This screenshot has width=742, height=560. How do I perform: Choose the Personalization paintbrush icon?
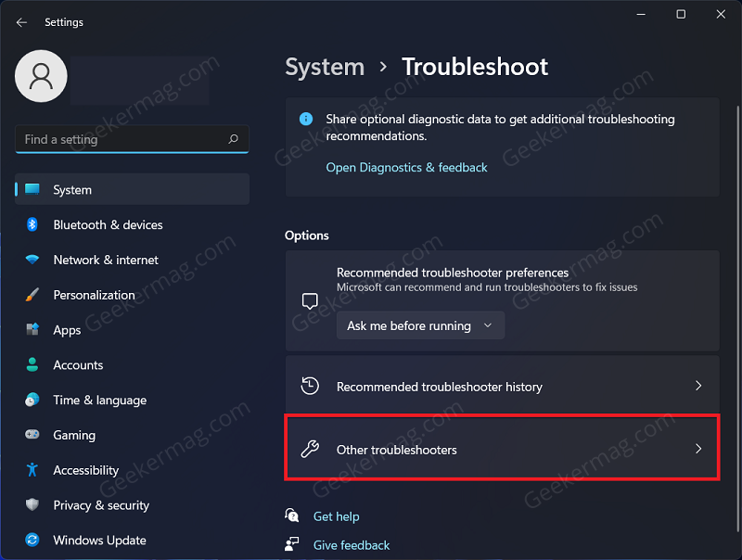32,295
